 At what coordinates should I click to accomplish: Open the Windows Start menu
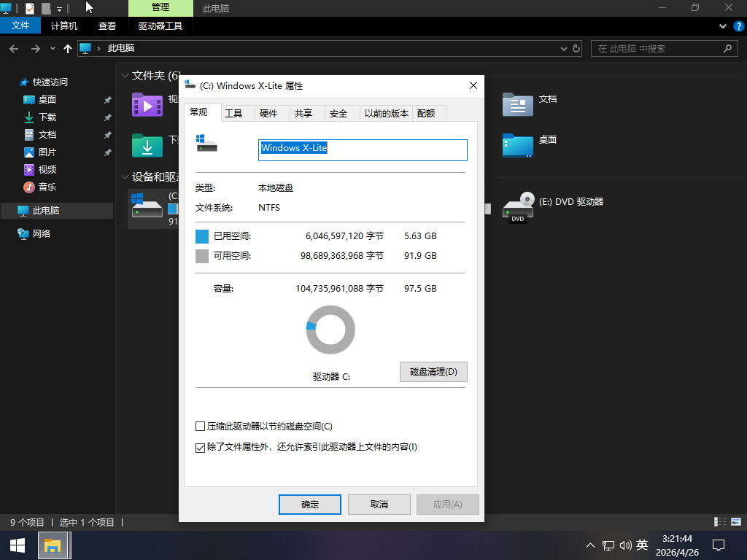(18, 545)
